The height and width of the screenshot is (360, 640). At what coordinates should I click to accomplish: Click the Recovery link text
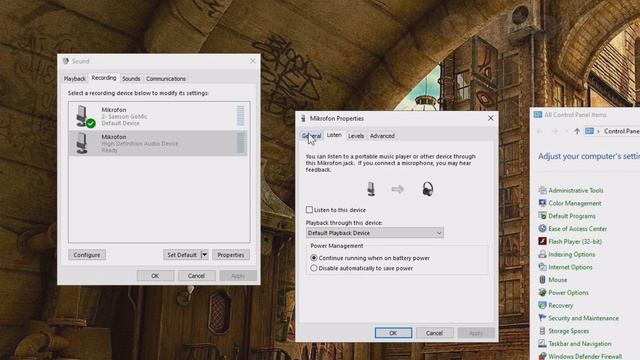(x=560, y=305)
